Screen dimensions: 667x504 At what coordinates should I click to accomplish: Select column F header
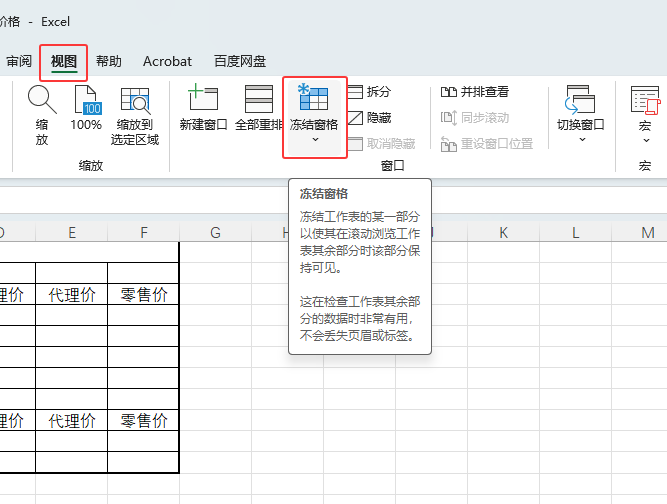click(144, 233)
